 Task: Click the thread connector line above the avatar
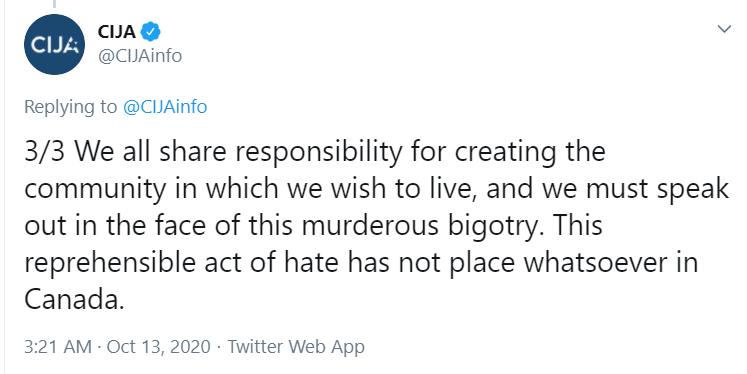point(54,4)
